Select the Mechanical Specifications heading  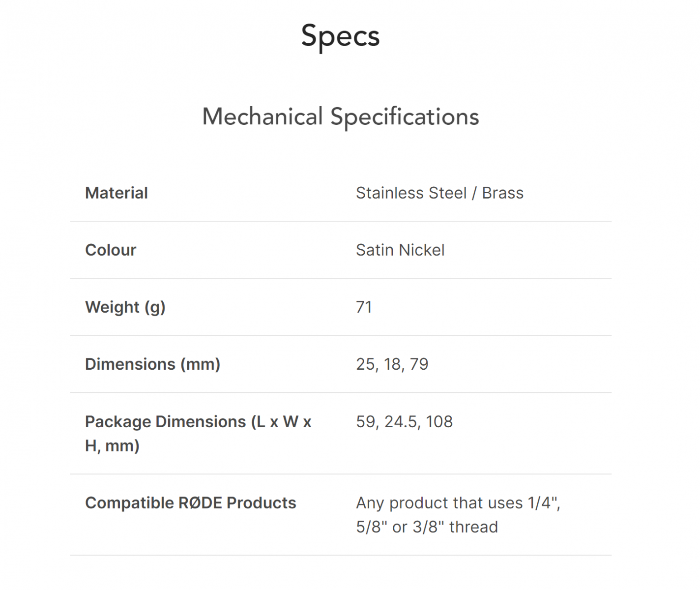[x=341, y=117]
